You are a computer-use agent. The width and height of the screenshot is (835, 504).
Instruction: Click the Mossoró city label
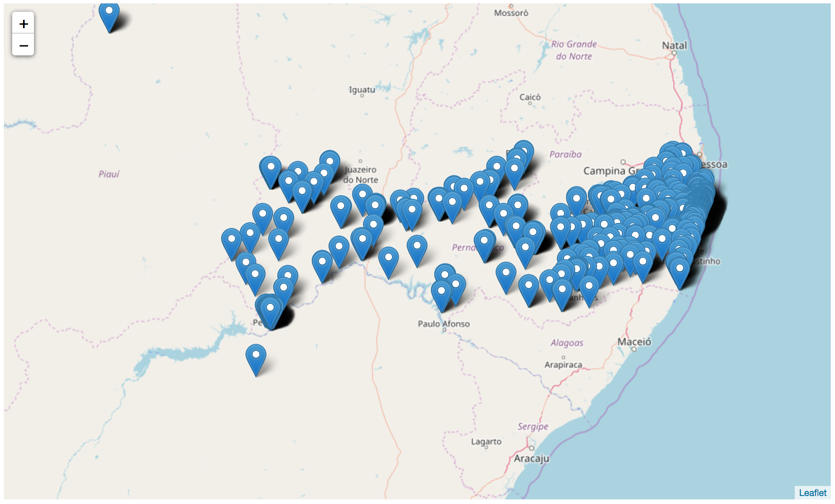click(511, 13)
